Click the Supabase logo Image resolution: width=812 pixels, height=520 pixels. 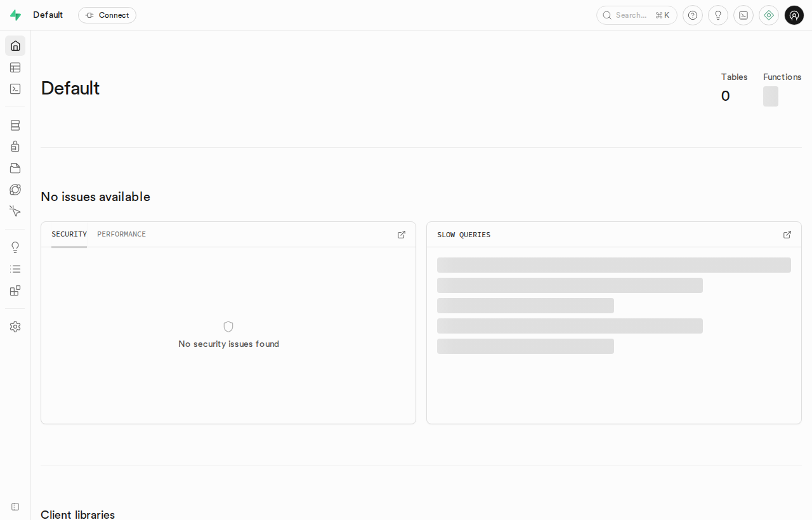15,15
